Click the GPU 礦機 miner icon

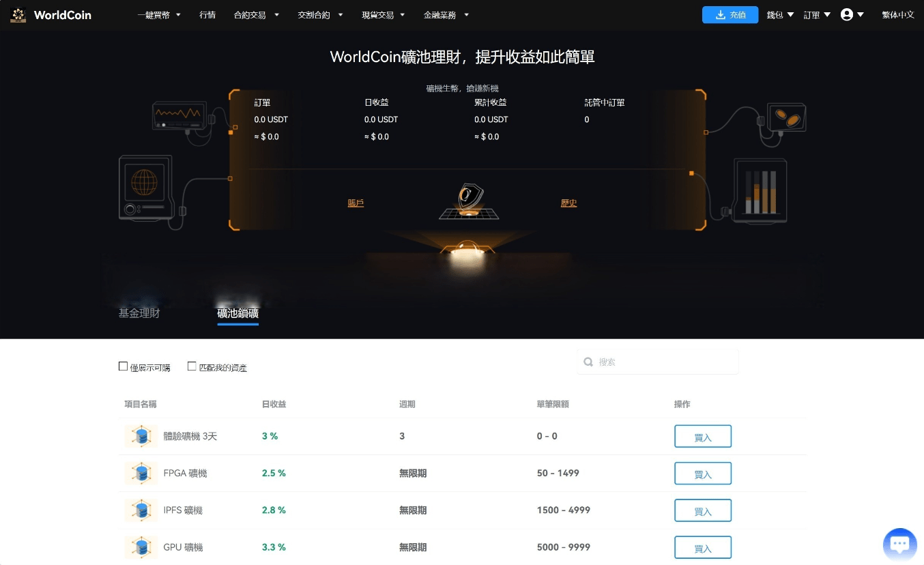[x=142, y=547]
